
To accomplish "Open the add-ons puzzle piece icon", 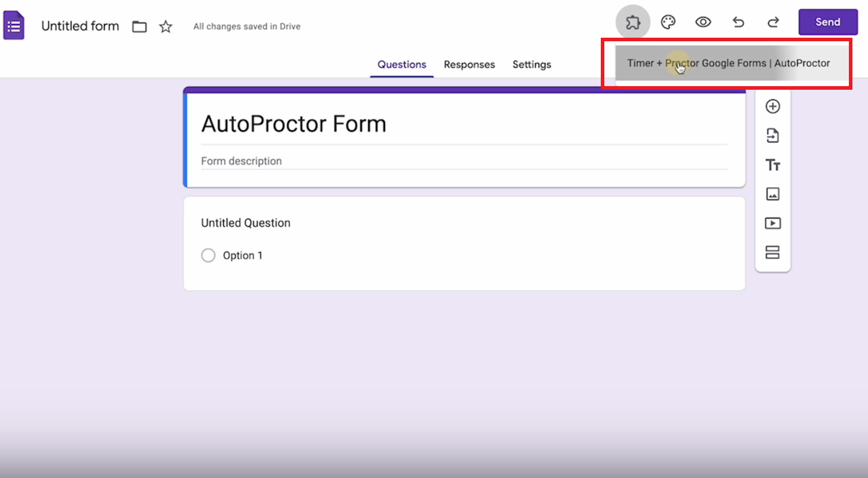I will point(632,23).
